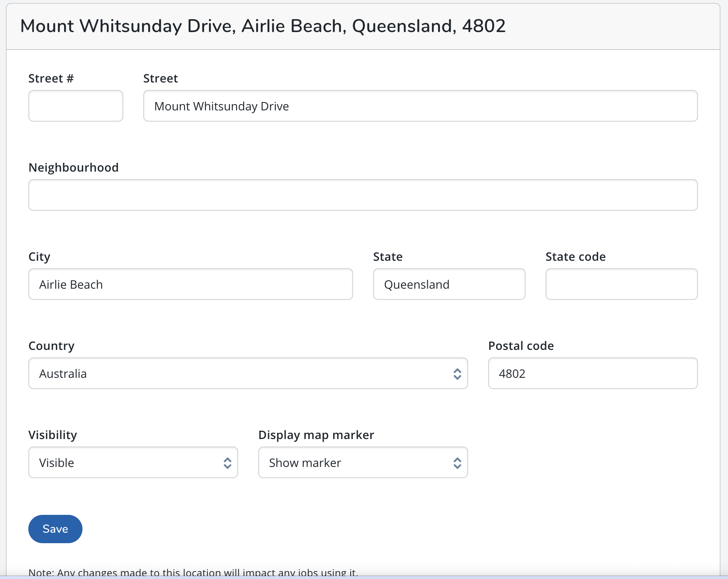
Task: Click the Neighbourhood label text
Action: pyautogui.click(x=73, y=167)
